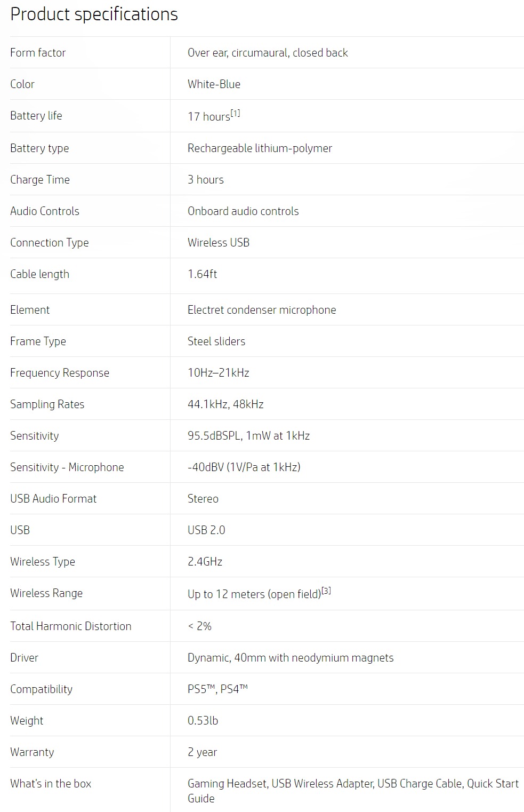
Task: Click the [3] footnote after open field
Action: 326,591
